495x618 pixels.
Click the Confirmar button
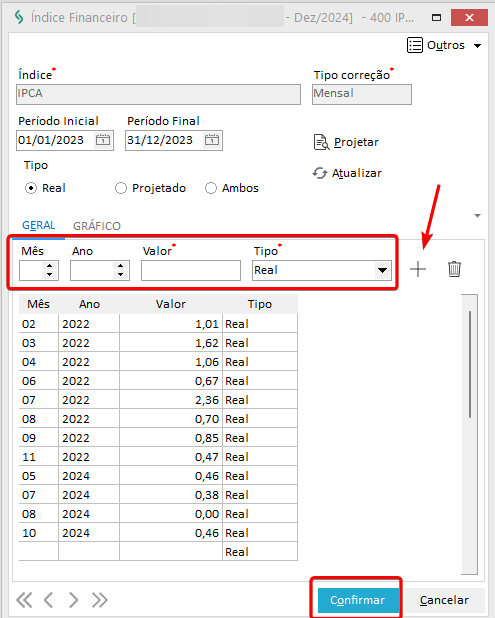point(357,600)
